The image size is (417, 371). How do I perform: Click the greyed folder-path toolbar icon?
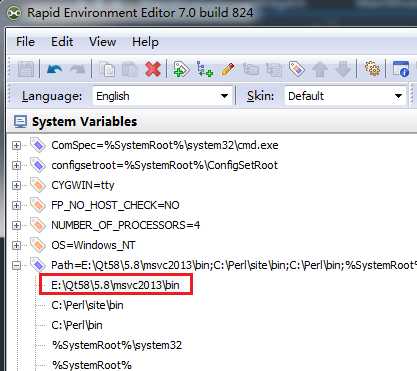[x=251, y=69]
